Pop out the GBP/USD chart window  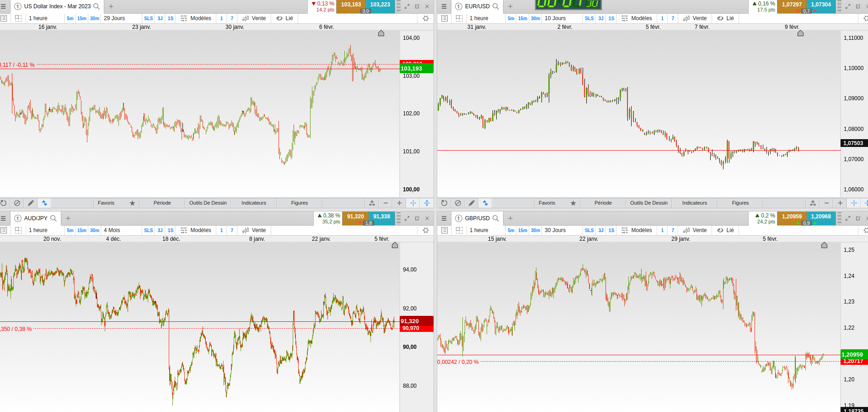point(858,218)
